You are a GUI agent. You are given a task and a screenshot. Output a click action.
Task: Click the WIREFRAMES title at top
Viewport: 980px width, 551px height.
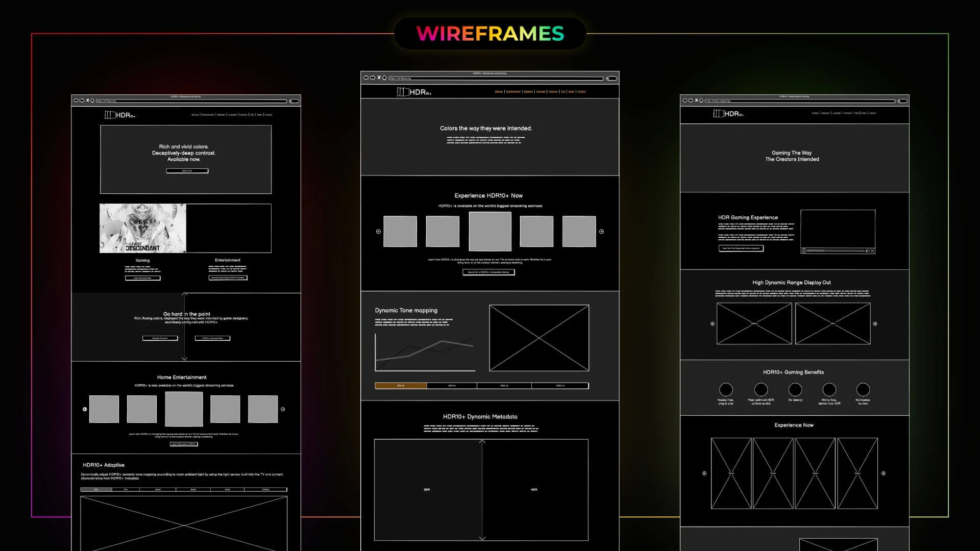pos(490,34)
